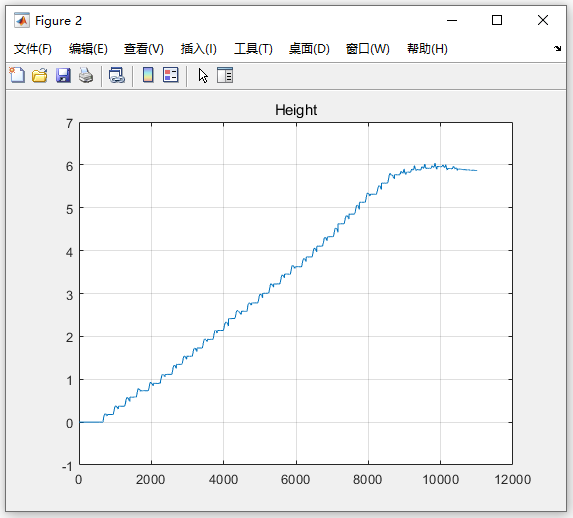The image size is (573, 518).
Task: Click the dock figure arrow at right
Action: coord(557,48)
